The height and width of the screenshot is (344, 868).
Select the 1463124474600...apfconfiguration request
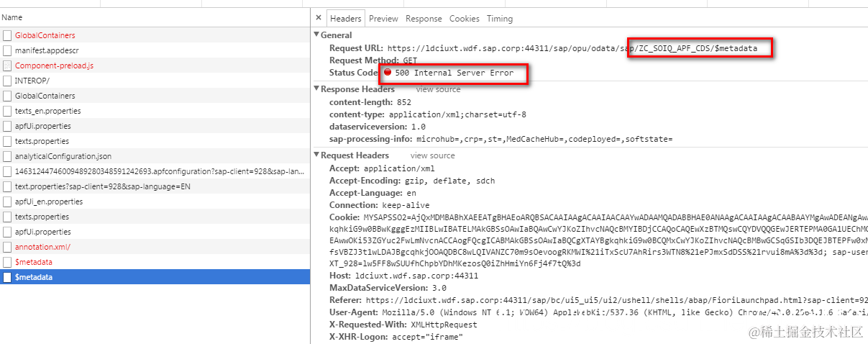click(155, 171)
